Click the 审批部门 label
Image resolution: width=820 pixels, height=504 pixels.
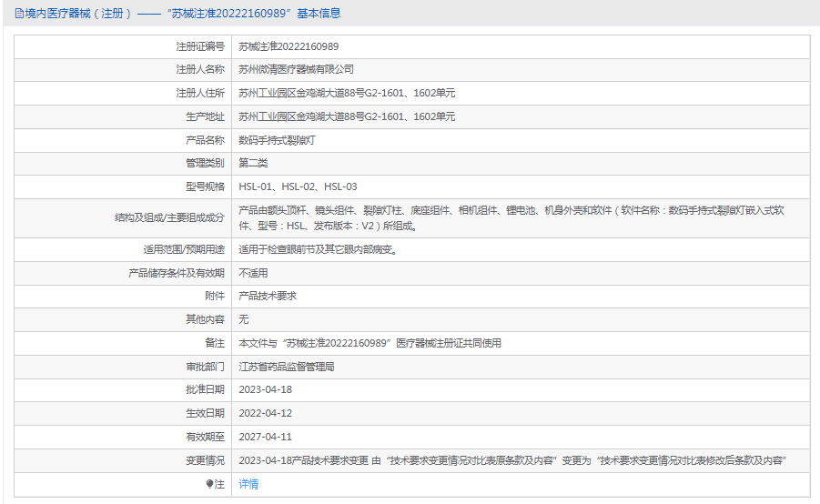(205, 367)
